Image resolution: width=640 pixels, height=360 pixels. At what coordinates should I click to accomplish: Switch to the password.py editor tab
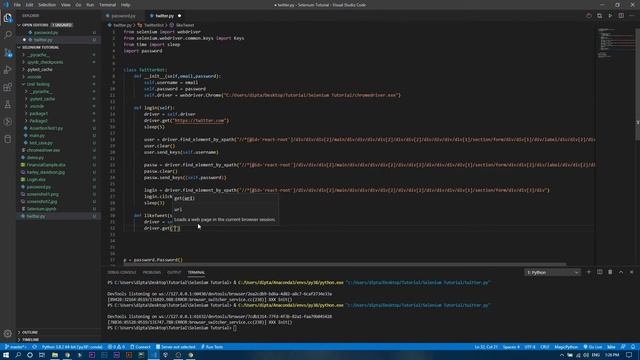tap(122, 16)
